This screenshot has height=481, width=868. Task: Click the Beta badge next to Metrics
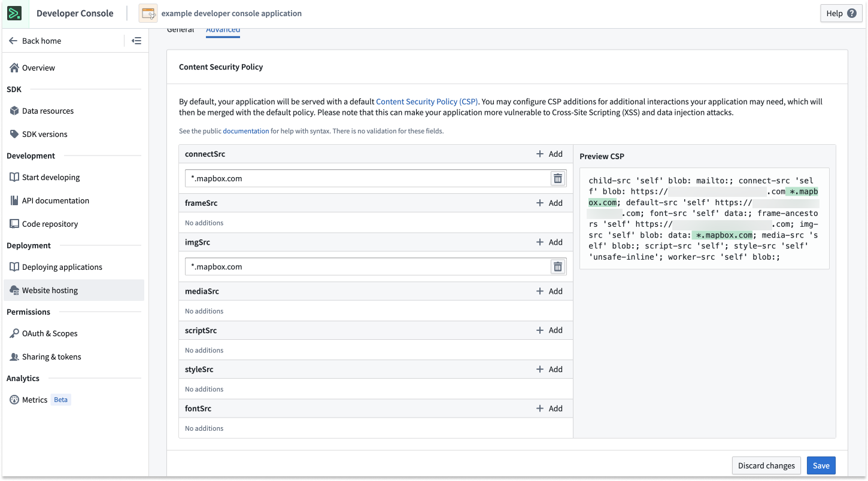click(x=61, y=400)
